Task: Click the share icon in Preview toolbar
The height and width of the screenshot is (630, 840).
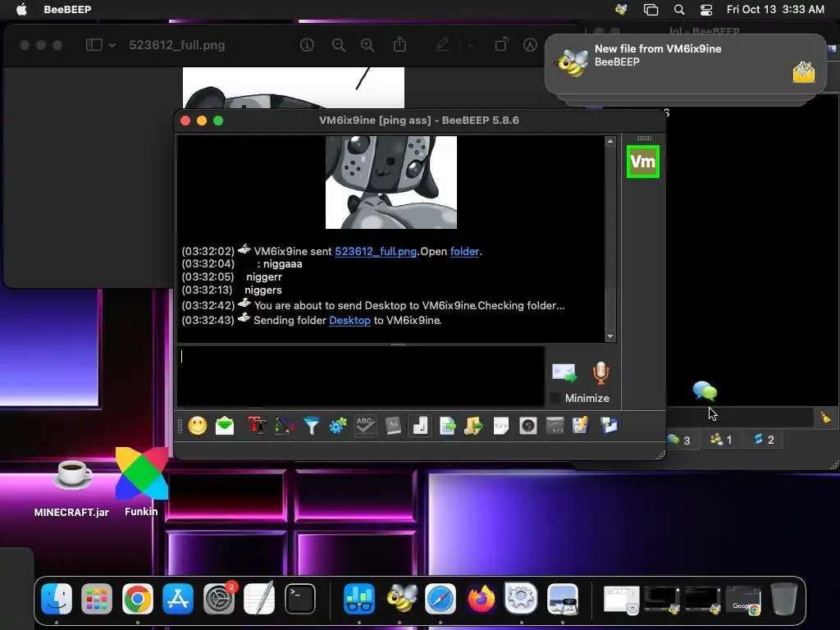Action: 399,44
